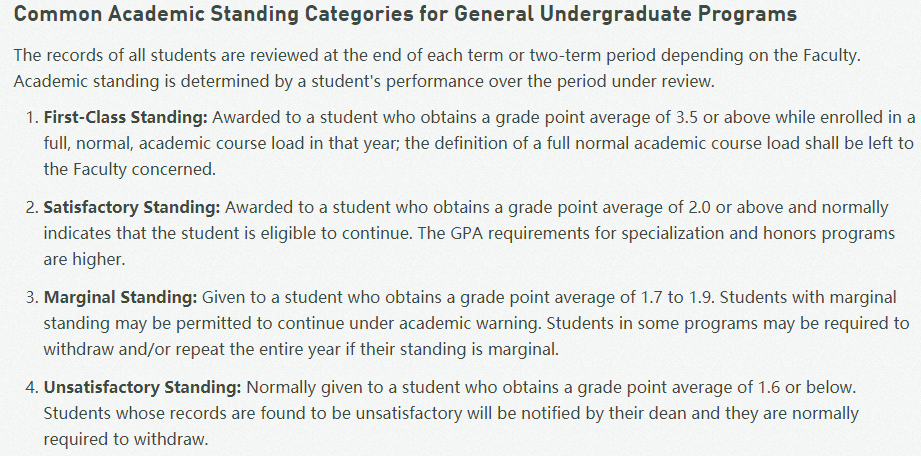The height and width of the screenshot is (456, 921).
Task: Click list number 1 marker
Action: click(30, 118)
